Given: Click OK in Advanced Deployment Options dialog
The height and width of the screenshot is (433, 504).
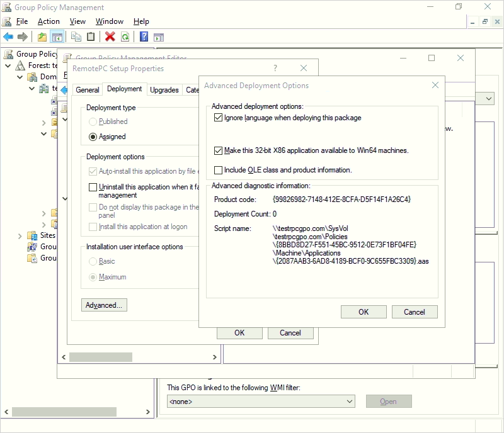Looking at the screenshot, I should click(x=364, y=312).
